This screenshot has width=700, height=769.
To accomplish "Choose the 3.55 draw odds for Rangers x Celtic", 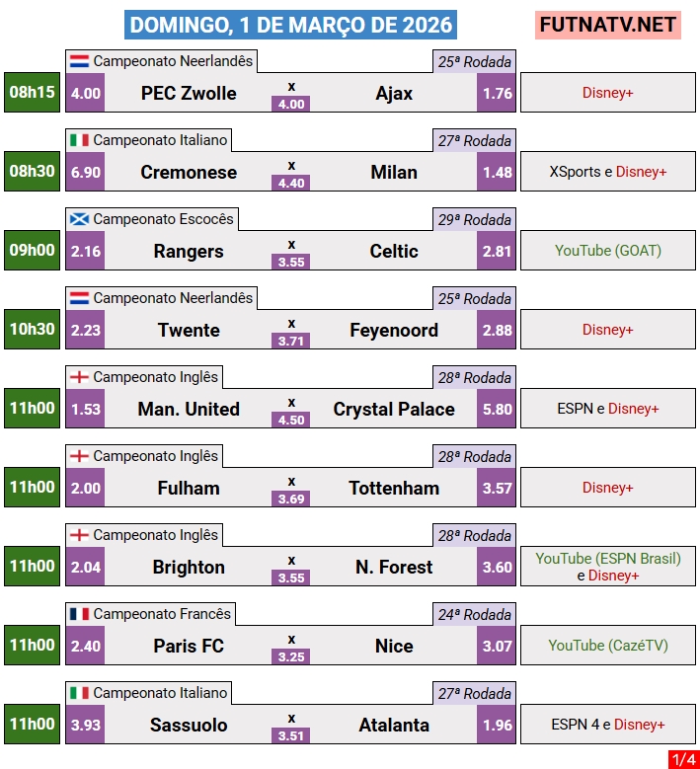I will (x=291, y=262).
